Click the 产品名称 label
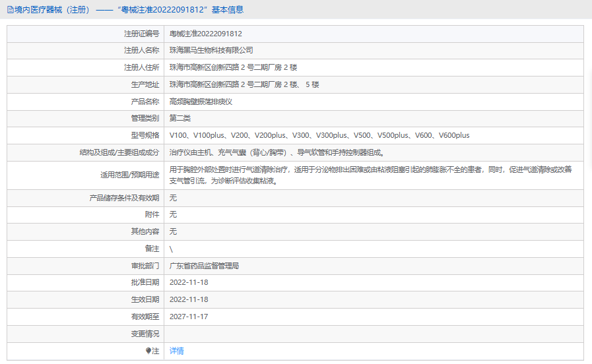Screen dimensions: 592x364 (x=145, y=102)
